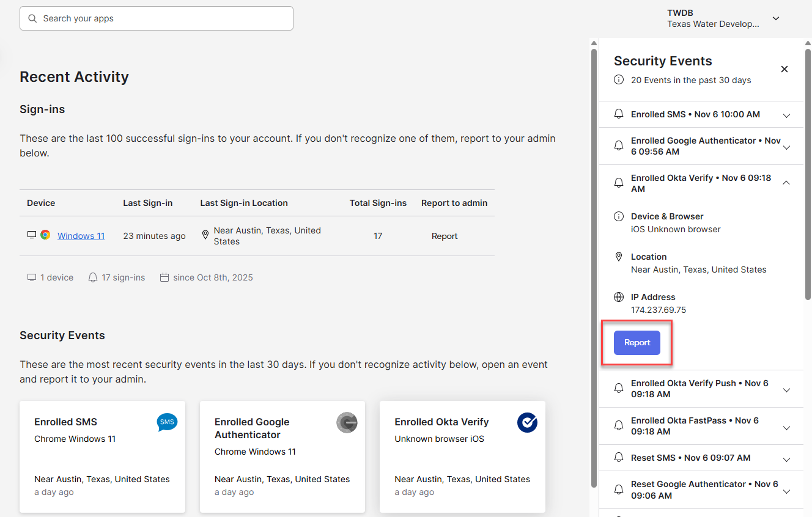
Task: Expand the Enrolled Okta FastPass event
Action: tap(786, 427)
